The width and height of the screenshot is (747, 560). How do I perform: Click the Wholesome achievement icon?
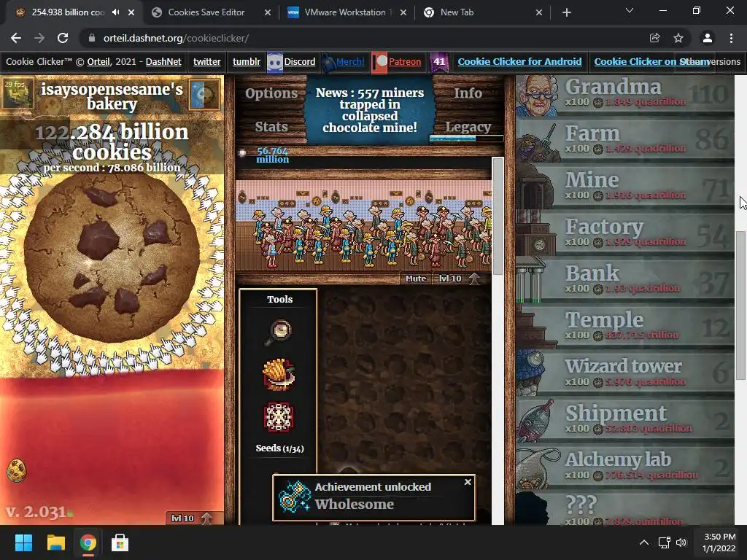point(294,497)
